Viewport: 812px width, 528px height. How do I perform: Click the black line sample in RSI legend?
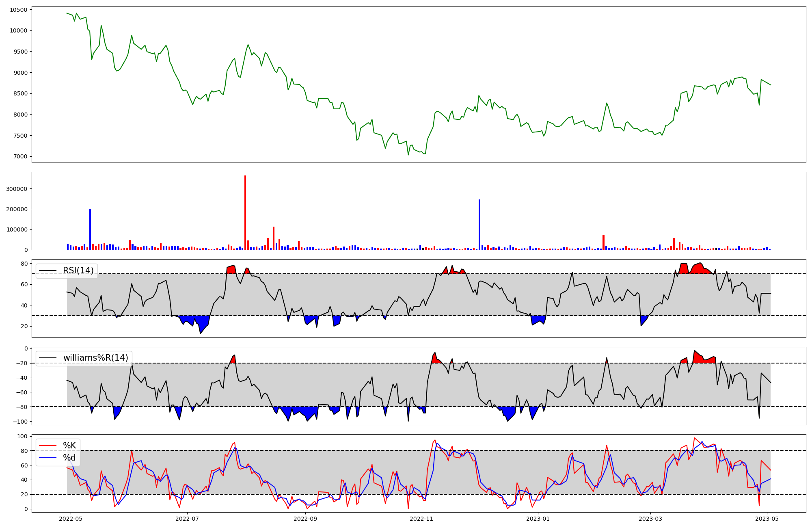[x=48, y=270]
